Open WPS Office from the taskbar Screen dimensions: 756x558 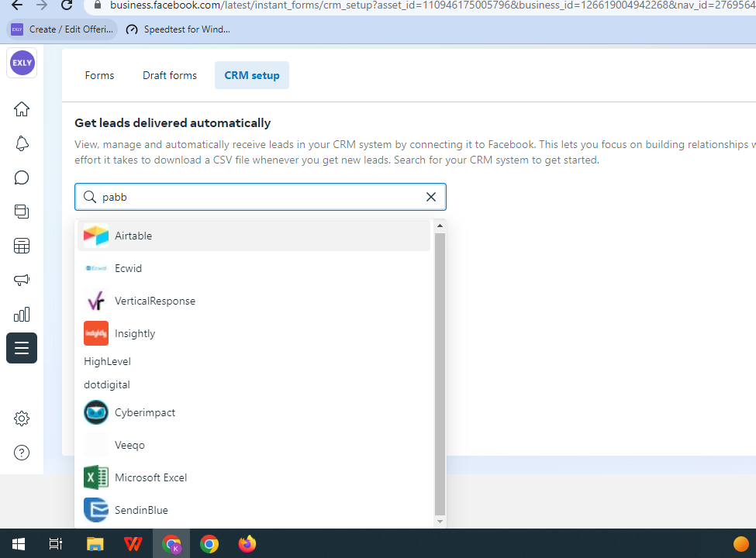133,544
